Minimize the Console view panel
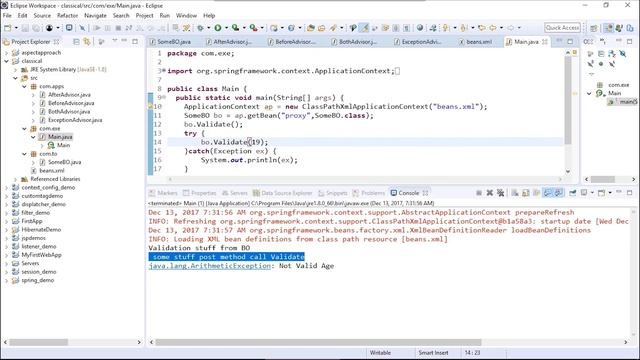 click(x=619, y=192)
